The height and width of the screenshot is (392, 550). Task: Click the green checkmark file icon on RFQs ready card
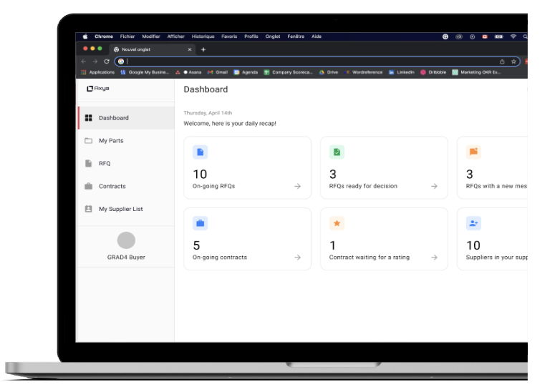(337, 152)
